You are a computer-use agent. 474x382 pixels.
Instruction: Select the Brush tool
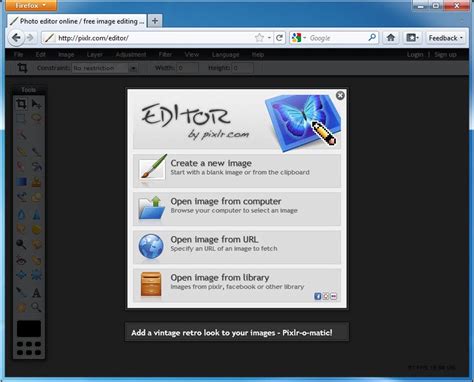pos(36,151)
